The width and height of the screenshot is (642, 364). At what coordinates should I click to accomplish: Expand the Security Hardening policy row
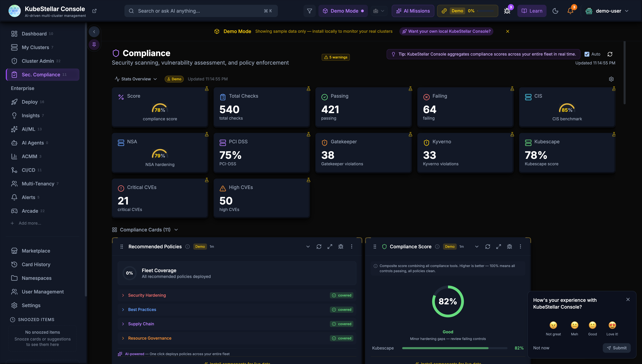click(237, 295)
